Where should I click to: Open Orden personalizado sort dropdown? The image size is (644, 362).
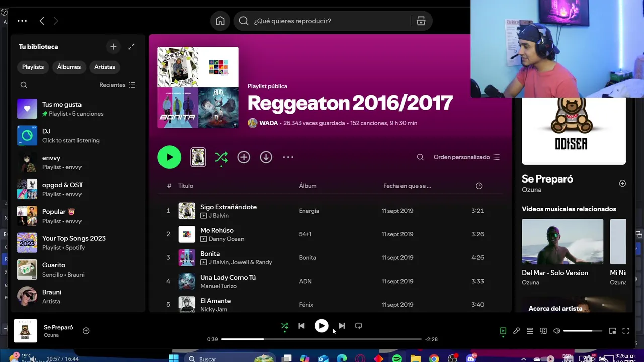click(466, 157)
